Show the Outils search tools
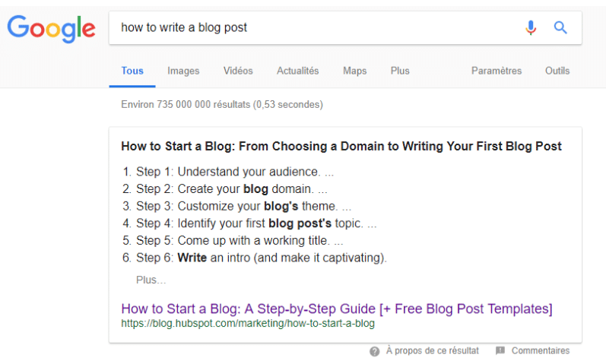The image size is (606, 364). [557, 71]
